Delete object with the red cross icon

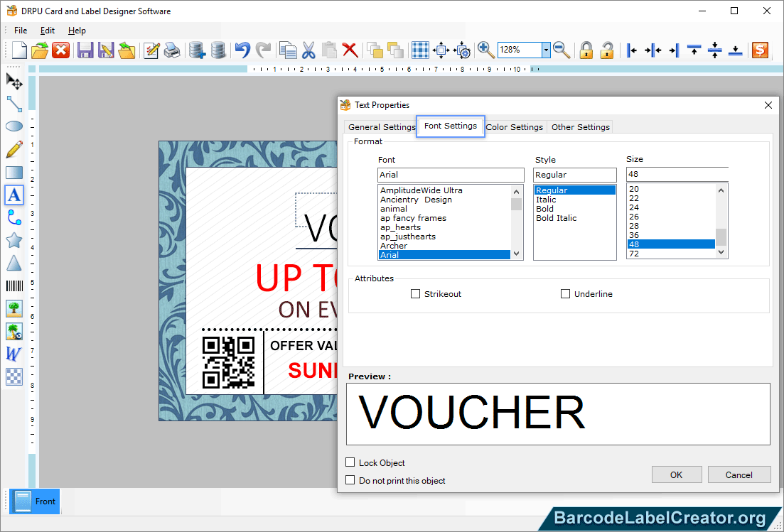[x=350, y=50]
